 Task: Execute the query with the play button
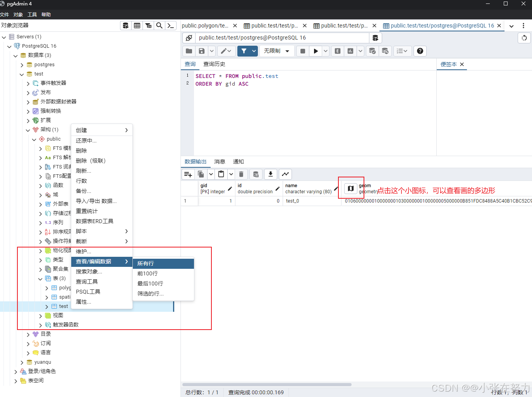click(x=316, y=51)
